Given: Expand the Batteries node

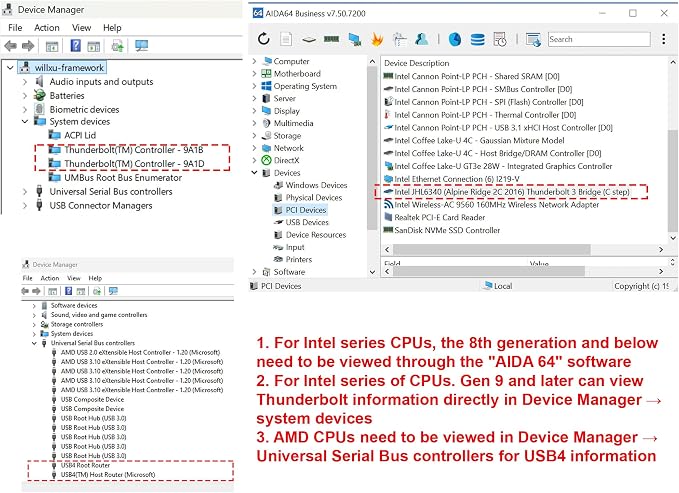Looking at the screenshot, I should click(25, 95).
